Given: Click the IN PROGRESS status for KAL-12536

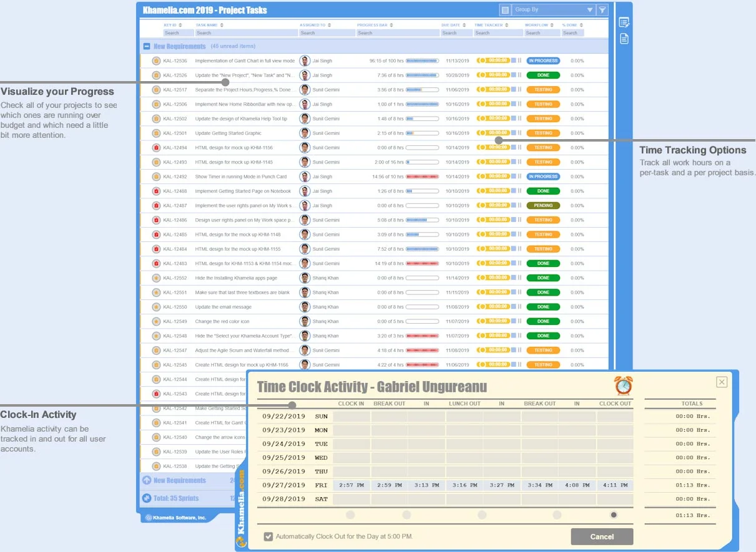Looking at the screenshot, I should click(x=543, y=61).
